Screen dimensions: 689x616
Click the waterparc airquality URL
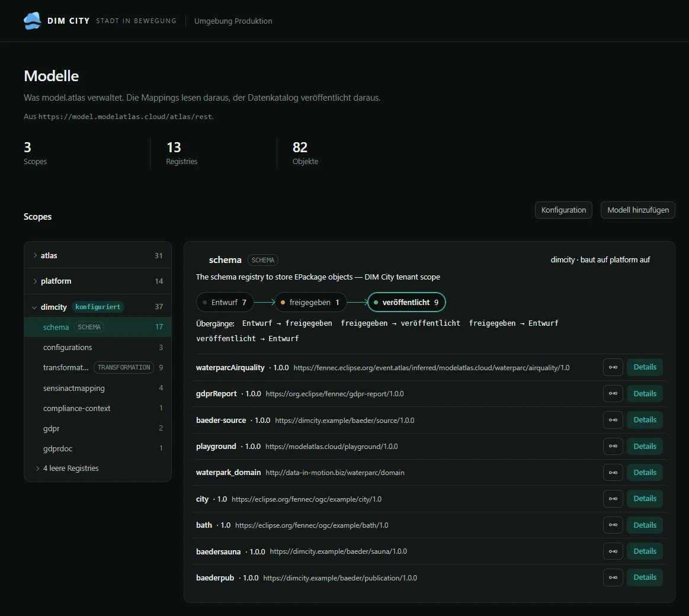coord(431,368)
